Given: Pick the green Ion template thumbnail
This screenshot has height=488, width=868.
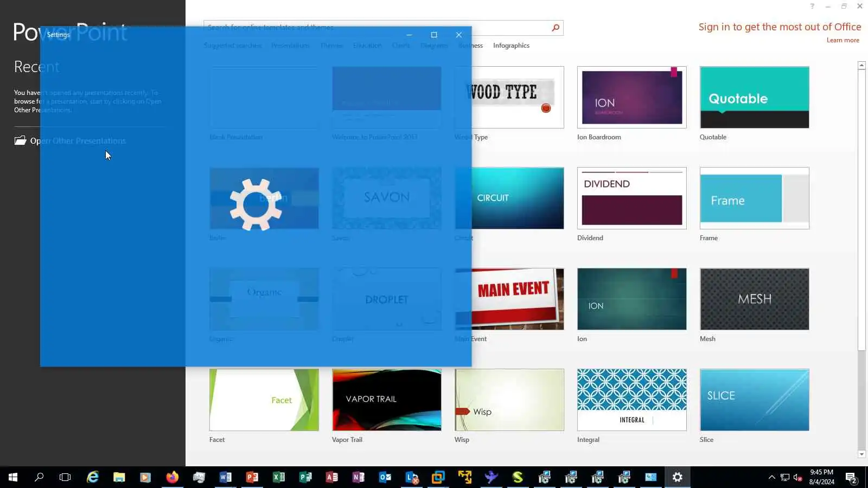Looking at the screenshot, I should click(x=632, y=299).
